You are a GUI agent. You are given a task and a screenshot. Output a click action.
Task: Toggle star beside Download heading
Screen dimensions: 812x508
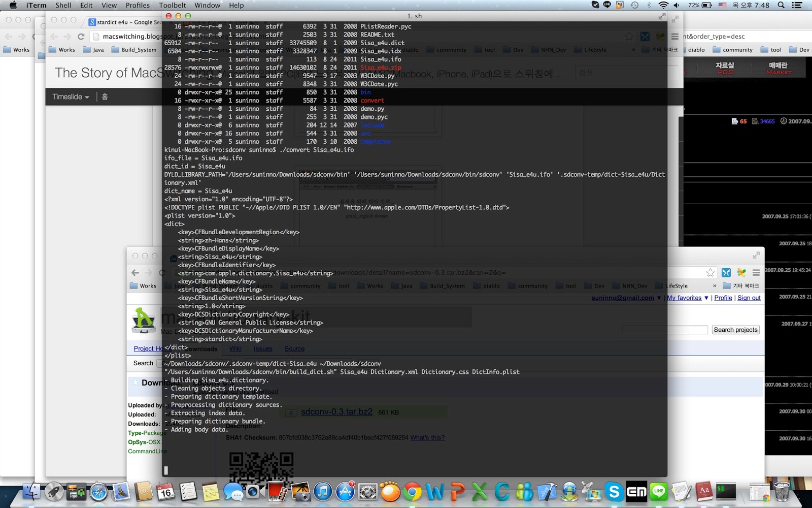[136, 383]
